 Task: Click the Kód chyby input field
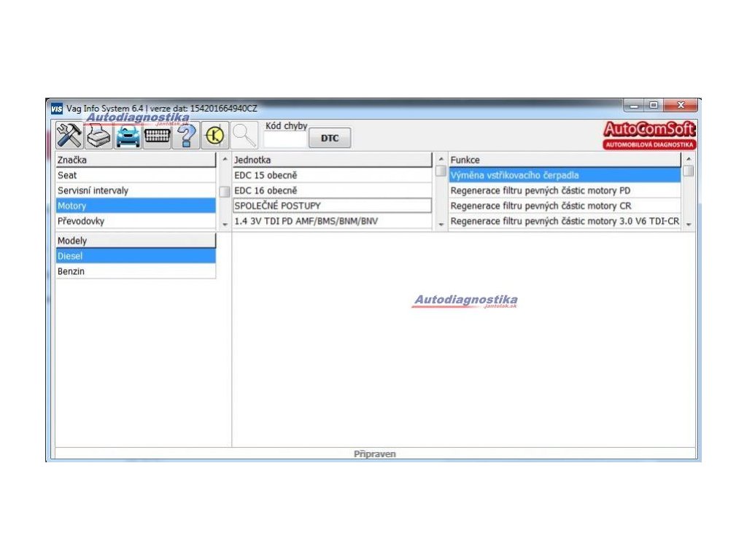pos(285,139)
